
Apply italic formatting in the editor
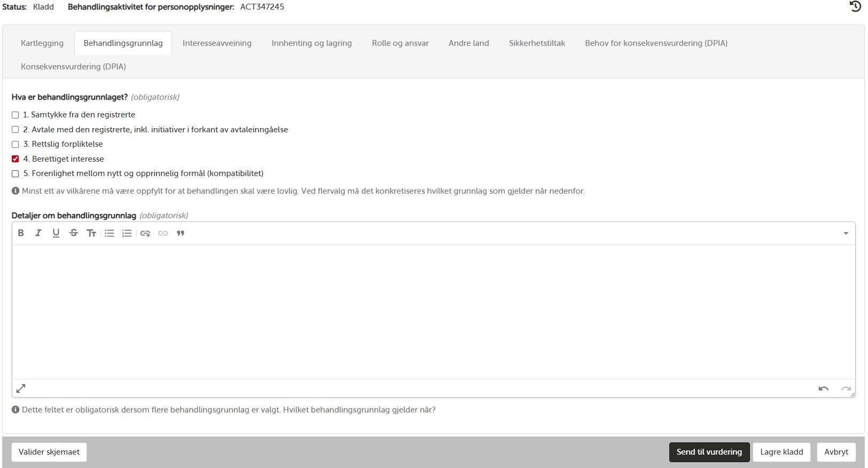pyautogui.click(x=38, y=233)
